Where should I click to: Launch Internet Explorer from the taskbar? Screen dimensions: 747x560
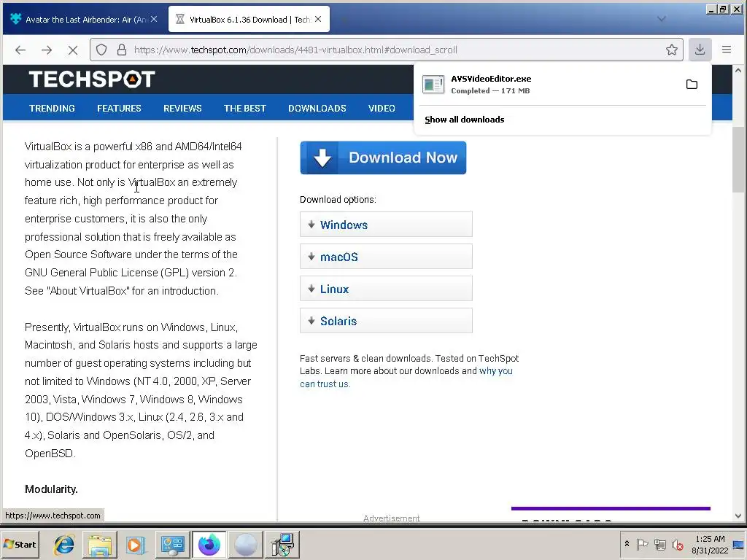click(64, 544)
